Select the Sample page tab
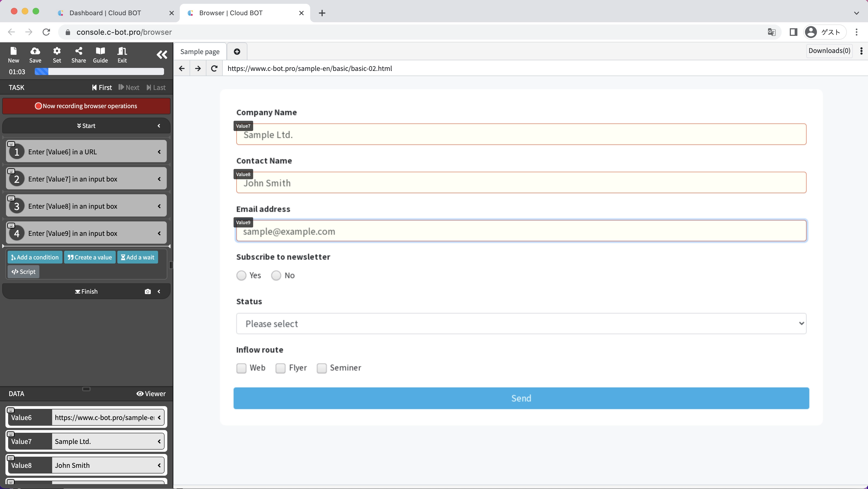 tap(200, 52)
